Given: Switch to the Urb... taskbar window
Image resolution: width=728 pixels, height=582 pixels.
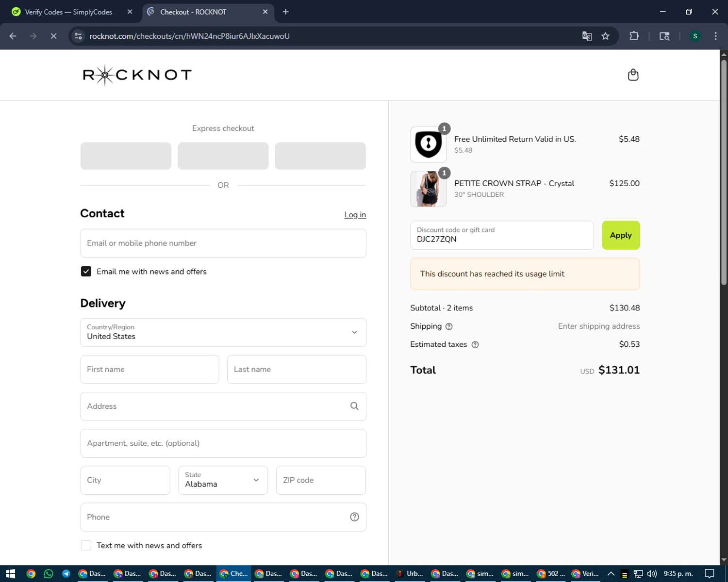Looking at the screenshot, I should (x=410, y=574).
